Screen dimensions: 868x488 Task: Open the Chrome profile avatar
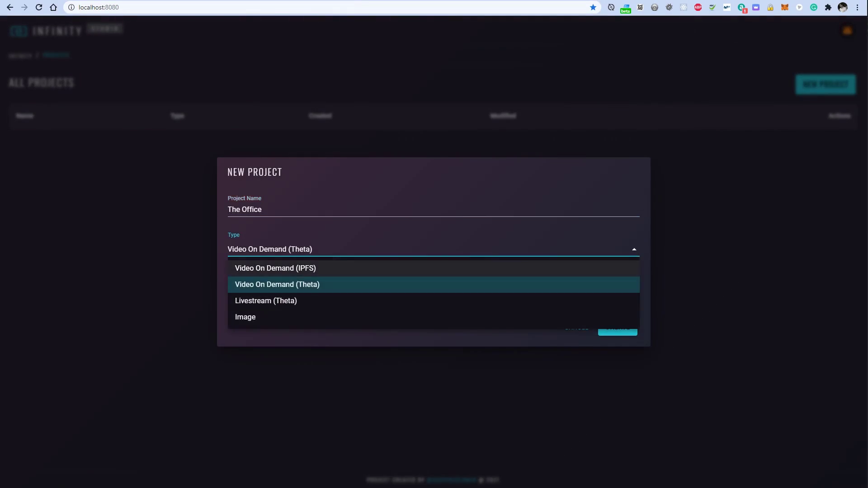[843, 7]
